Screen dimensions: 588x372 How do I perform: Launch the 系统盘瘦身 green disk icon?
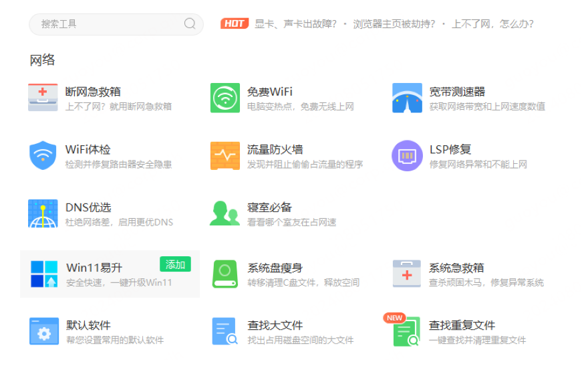click(x=225, y=274)
